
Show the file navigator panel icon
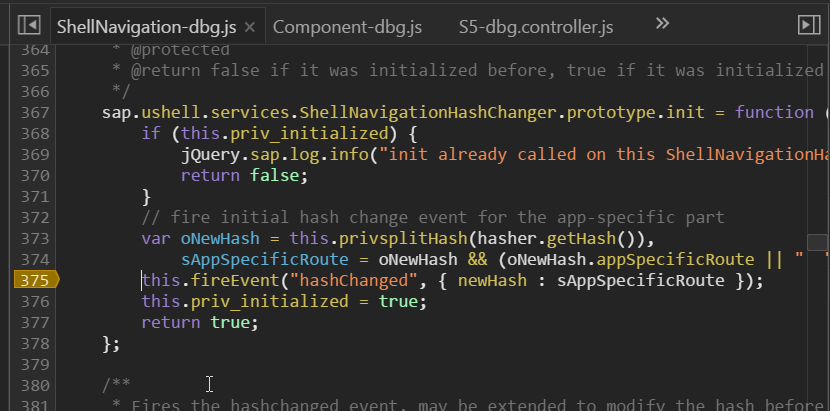(29, 24)
